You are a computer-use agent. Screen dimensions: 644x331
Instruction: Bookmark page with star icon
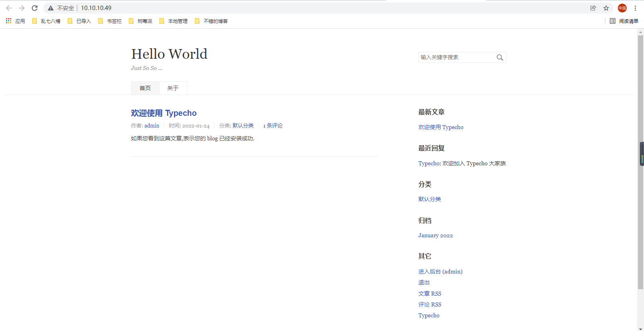point(606,8)
